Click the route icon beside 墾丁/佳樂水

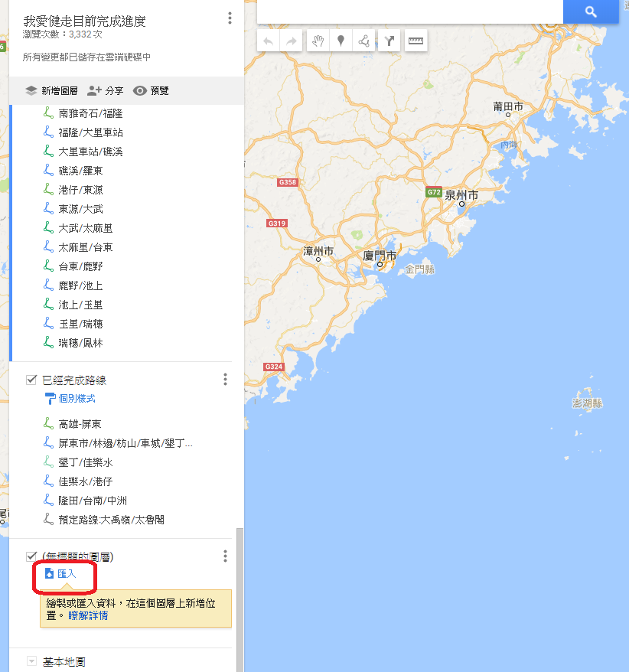pos(48,462)
